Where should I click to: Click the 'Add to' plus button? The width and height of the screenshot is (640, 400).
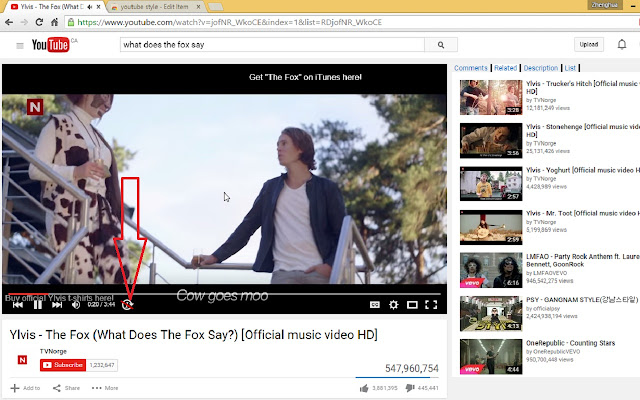(25, 388)
